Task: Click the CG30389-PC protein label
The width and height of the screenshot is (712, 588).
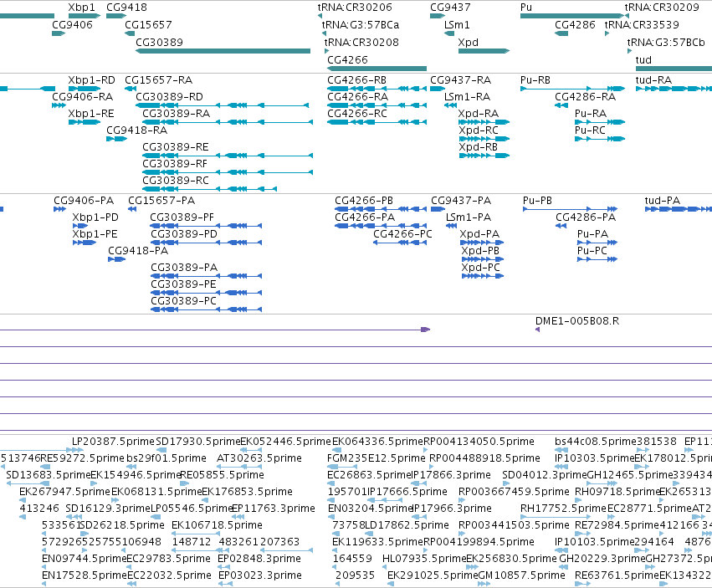Action: [184, 301]
